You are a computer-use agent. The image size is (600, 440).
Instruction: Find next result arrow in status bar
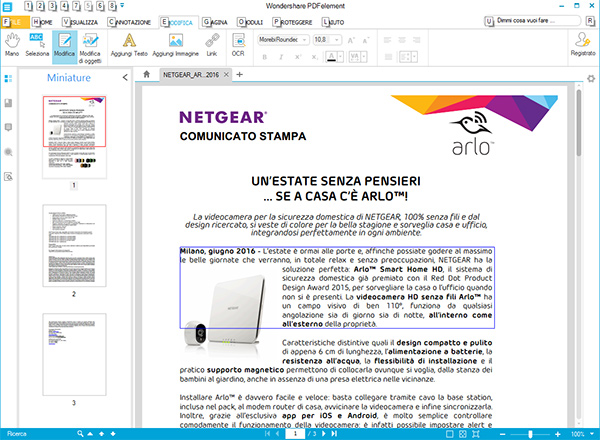113,433
